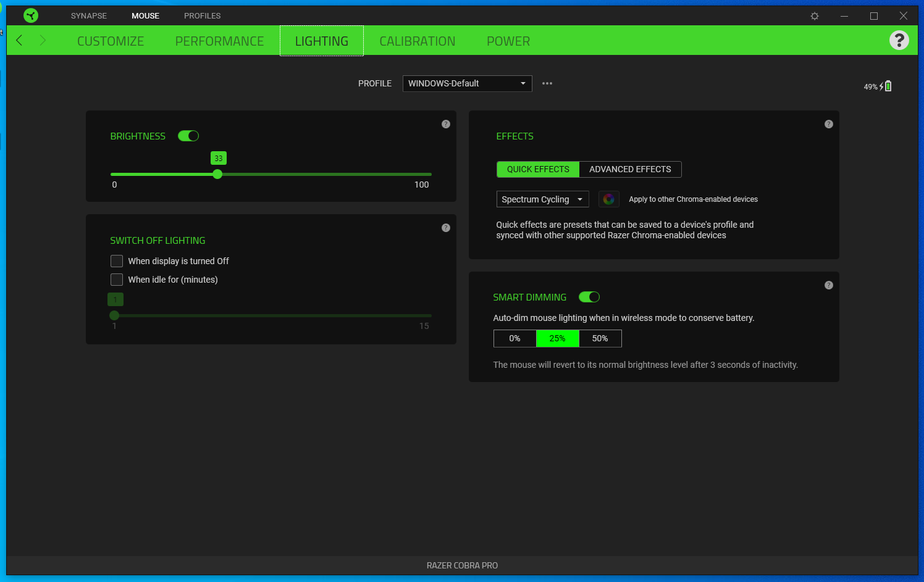924x582 pixels.
Task: Open Synapse settings via gear icon
Action: (x=814, y=16)
